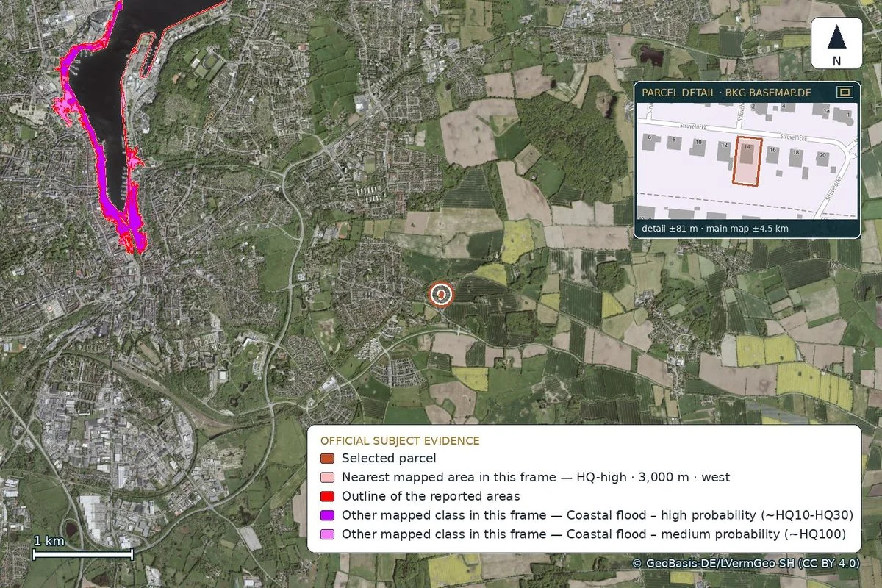Click the 'Selected parcel' brown legend swatch
This screenshot has width=882, height=588.
[327, 459]
